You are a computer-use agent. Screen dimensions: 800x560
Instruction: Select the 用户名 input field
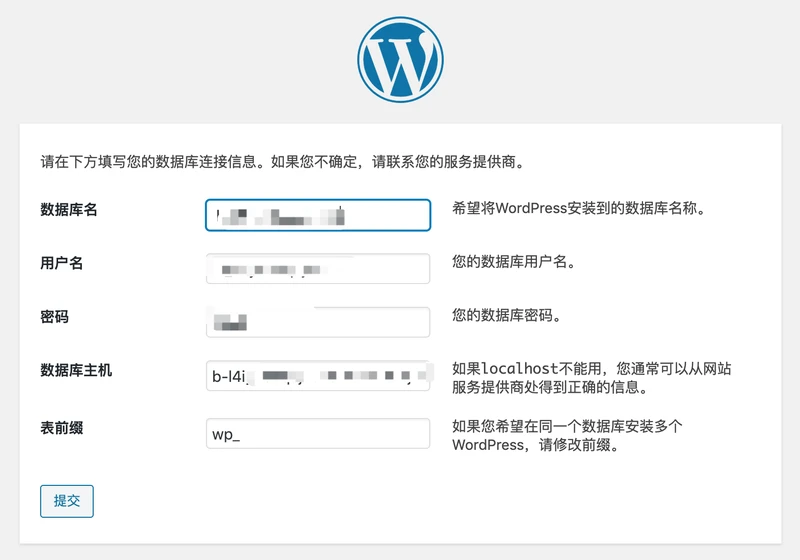click(318, 268)
